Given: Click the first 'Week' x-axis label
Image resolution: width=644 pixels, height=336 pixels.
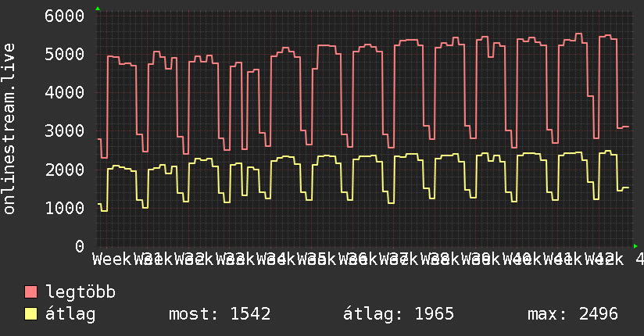Looking at the screenshot, I should 112,259.
